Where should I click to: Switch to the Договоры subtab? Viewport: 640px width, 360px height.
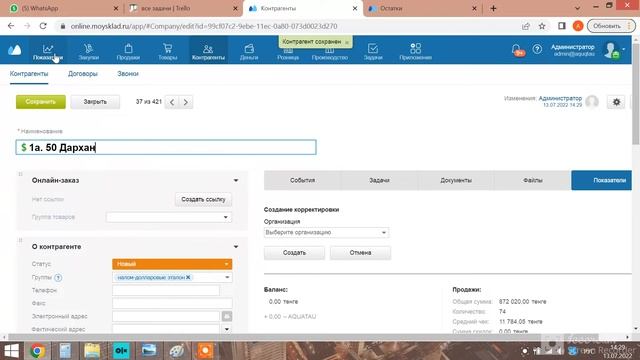point(83,74)
